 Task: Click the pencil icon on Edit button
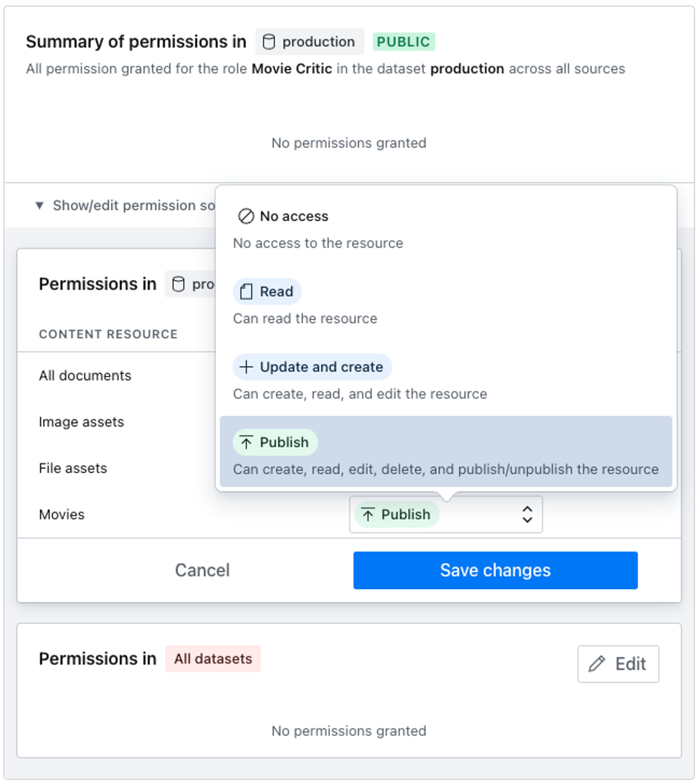coord(596,664)
